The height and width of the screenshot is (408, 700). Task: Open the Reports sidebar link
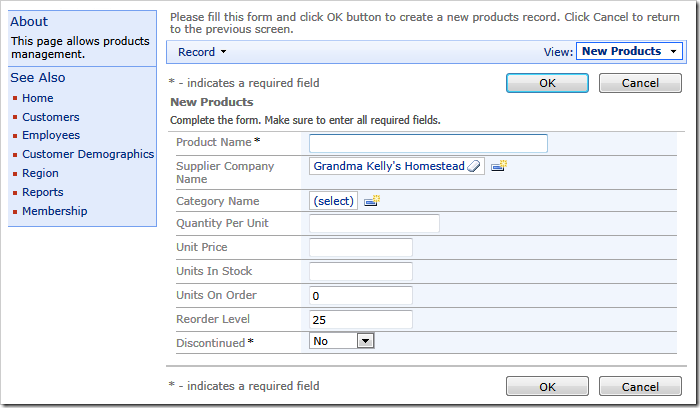tap(43, 192)
